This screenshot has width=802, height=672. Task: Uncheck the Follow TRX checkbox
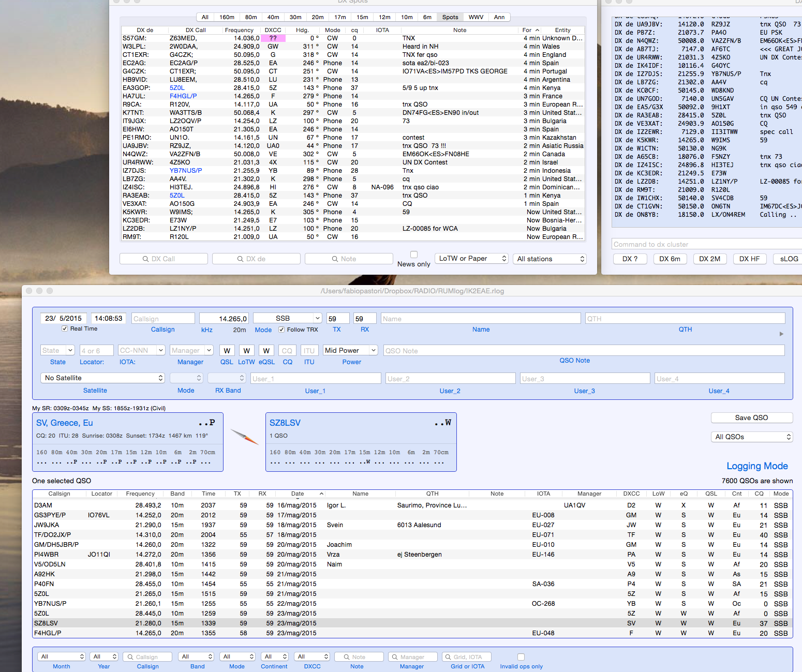point(281,330)
